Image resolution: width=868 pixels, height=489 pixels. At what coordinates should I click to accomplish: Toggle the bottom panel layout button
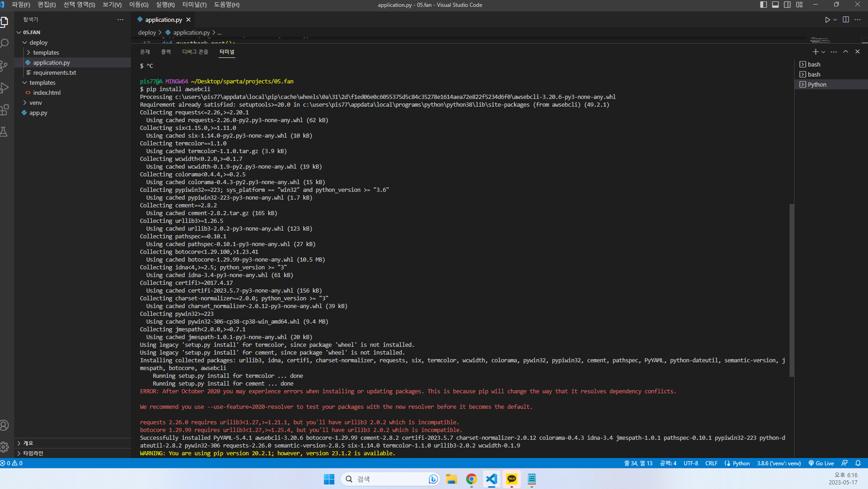click(775, 5)
